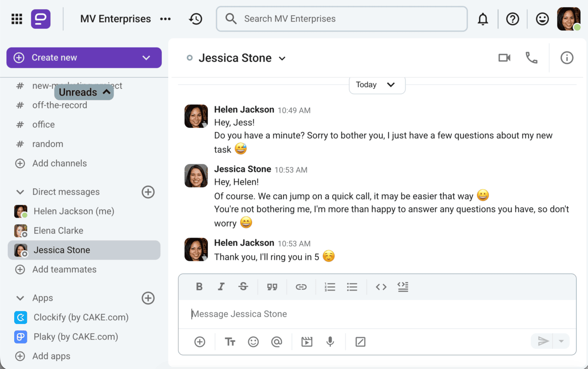The image size is (588, 369).
Task: Insert a code block in message
Action: 403,287
